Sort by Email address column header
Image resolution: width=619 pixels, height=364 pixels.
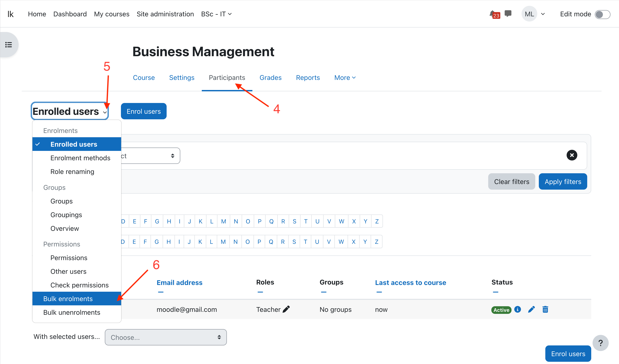179,283
